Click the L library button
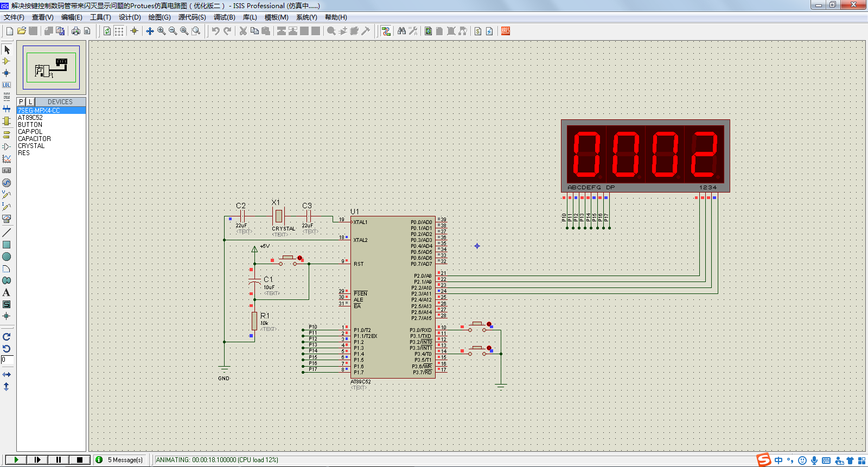Screen dimensions: 868x467 30,101
